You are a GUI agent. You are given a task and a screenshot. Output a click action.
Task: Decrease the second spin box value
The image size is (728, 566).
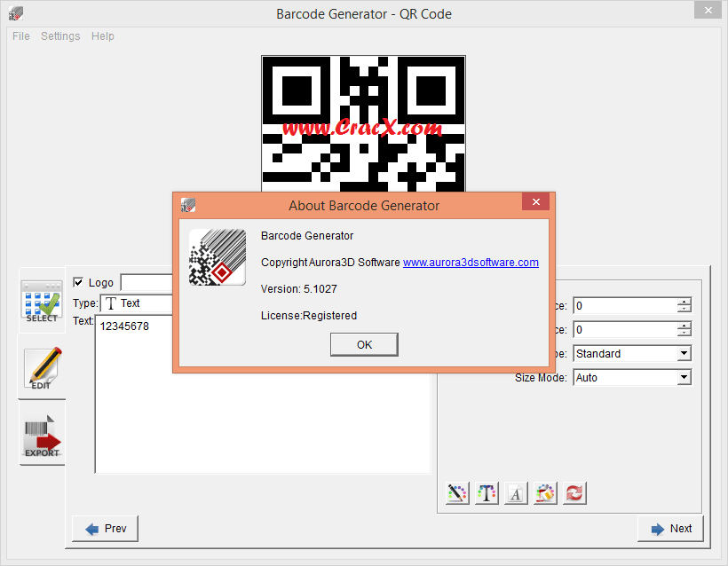684,333
